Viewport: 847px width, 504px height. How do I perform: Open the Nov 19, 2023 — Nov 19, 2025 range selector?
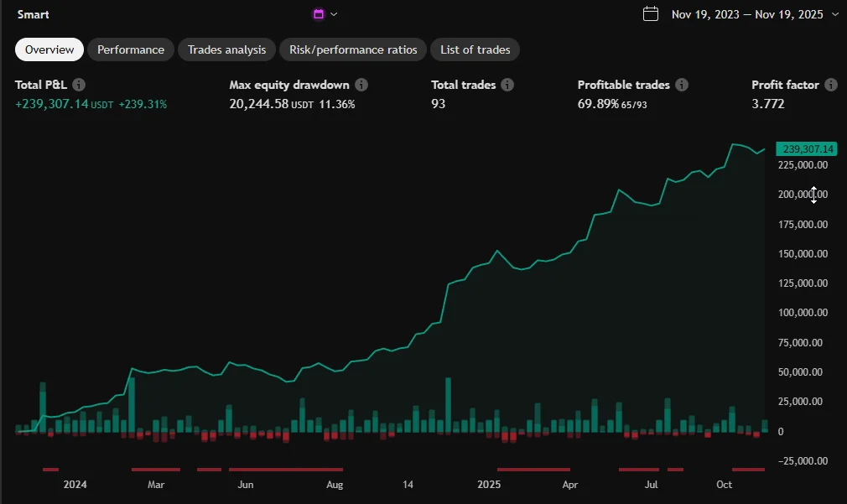click(749, 13)
